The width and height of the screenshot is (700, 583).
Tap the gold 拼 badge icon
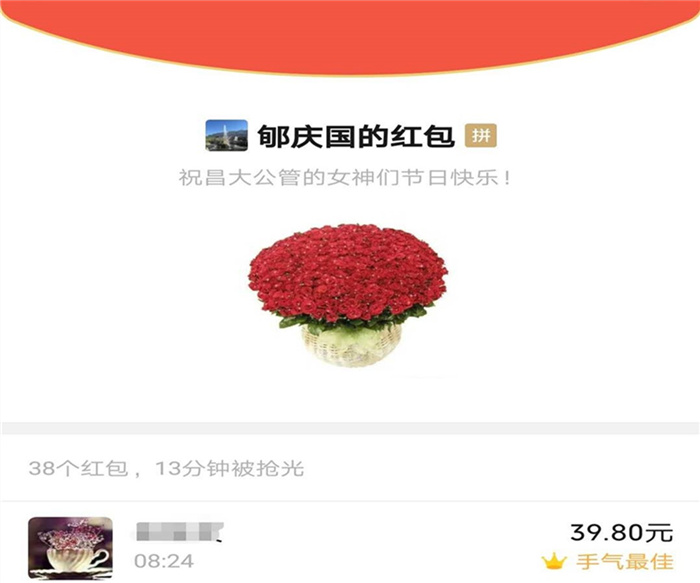pos(481,135)
